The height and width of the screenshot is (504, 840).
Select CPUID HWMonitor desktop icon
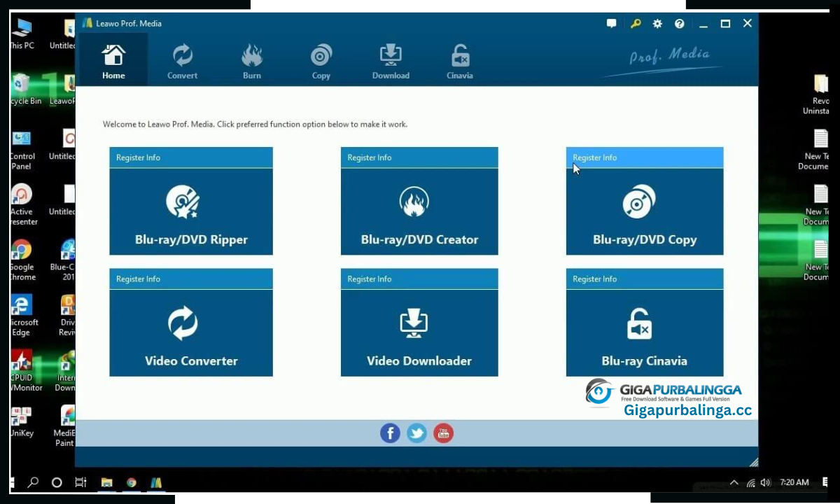point(25,370)
